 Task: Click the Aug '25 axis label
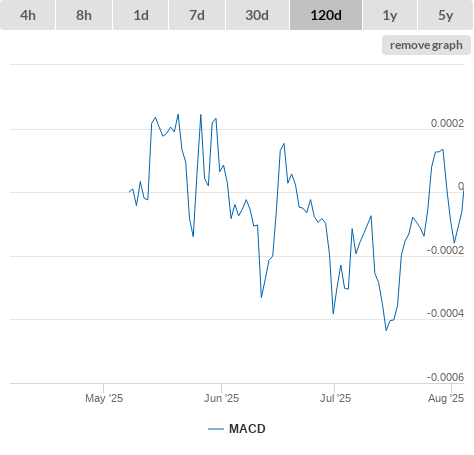[446, 398]
